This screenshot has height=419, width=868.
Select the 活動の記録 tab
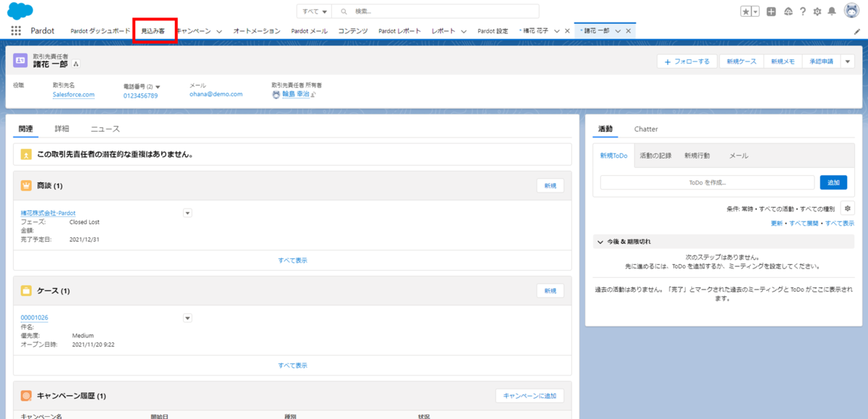click(655, 156)
